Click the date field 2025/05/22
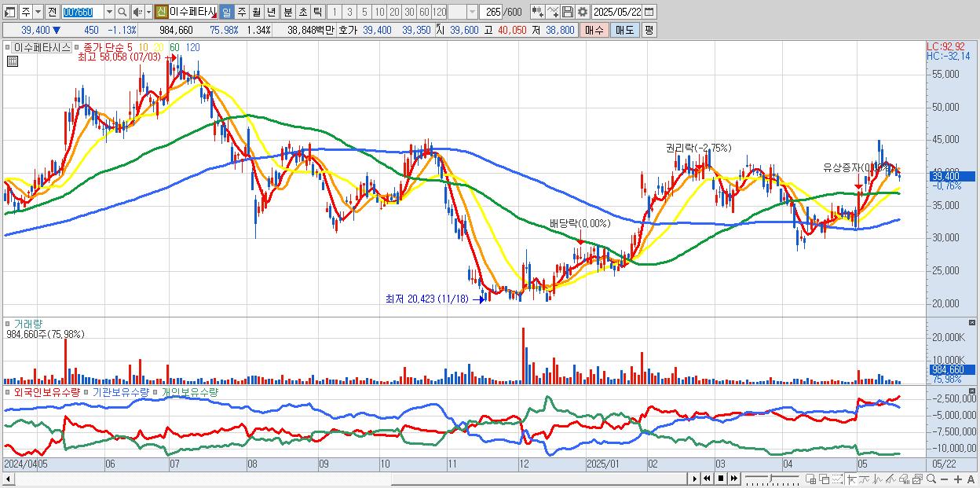 [616, 12]
